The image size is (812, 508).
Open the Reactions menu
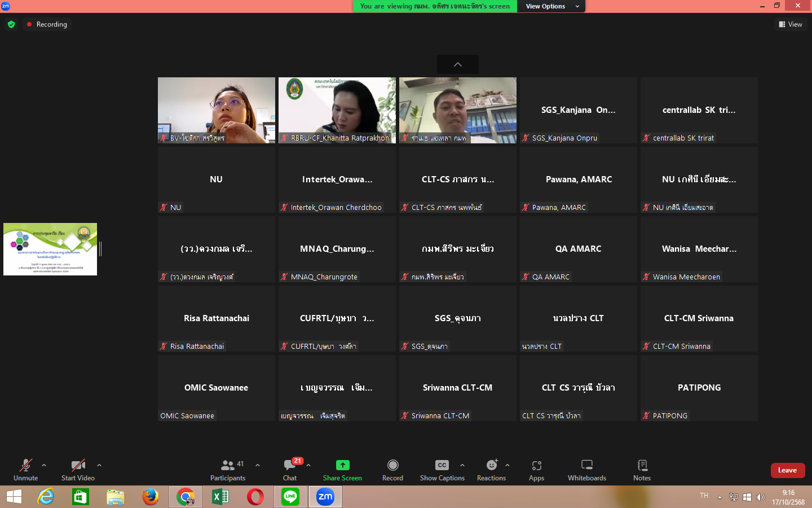tap(491, 470)
